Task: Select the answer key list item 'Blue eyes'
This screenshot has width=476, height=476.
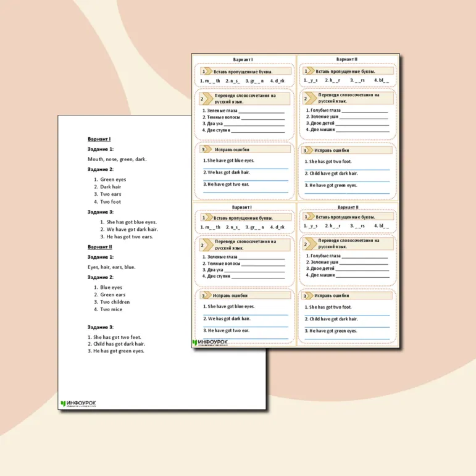Action: pos(111,287)
